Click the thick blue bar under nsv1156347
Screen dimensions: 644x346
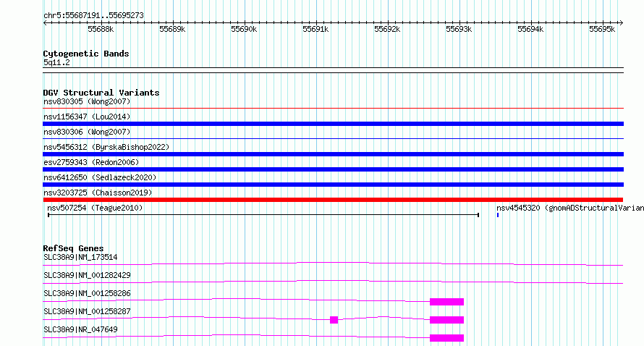pos(333,124)
